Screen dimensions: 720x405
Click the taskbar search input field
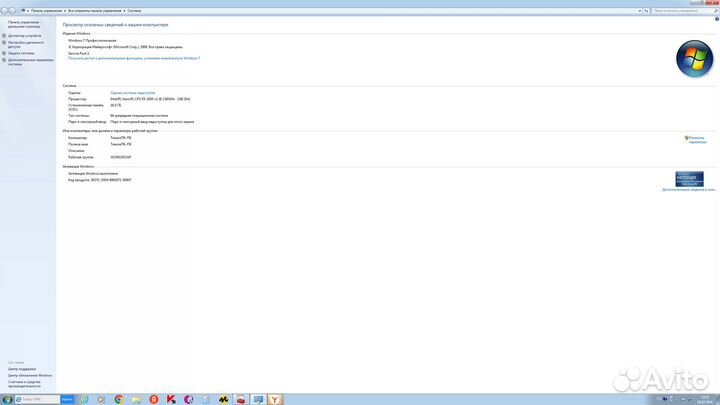pyautogui.click(x=38, y=399)
